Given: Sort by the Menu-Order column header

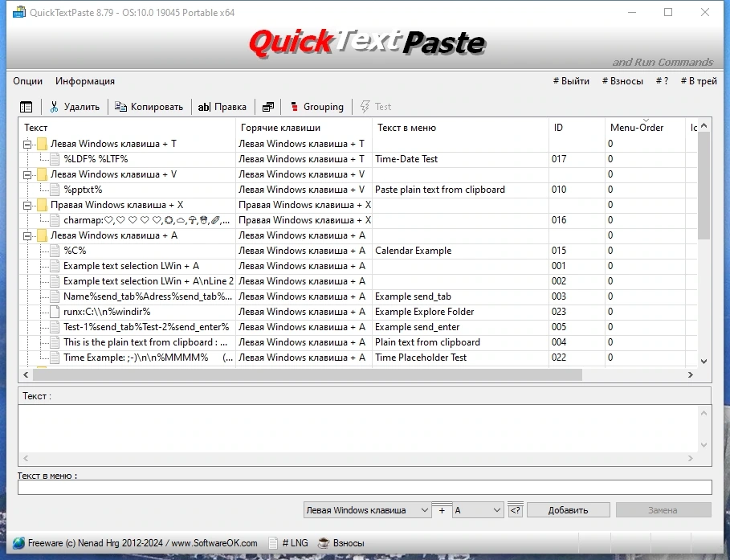Looking at the screenshot, I should point(645,128).
